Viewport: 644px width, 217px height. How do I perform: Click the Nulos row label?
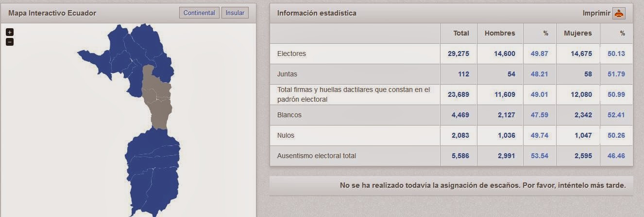point(286,135)
